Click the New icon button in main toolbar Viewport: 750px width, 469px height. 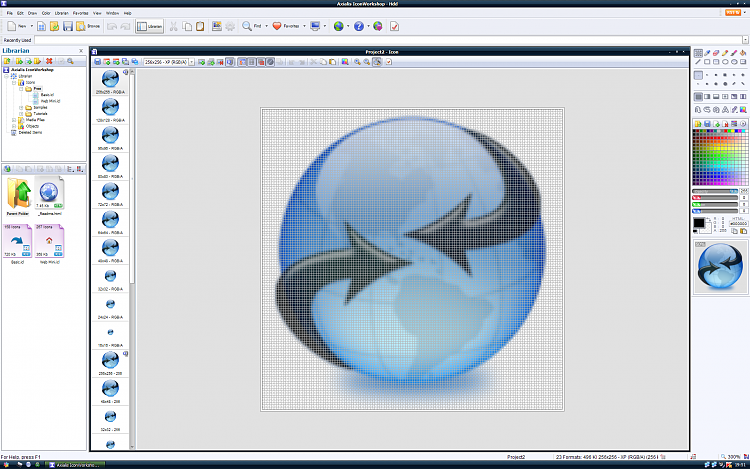tap(17, 26)
